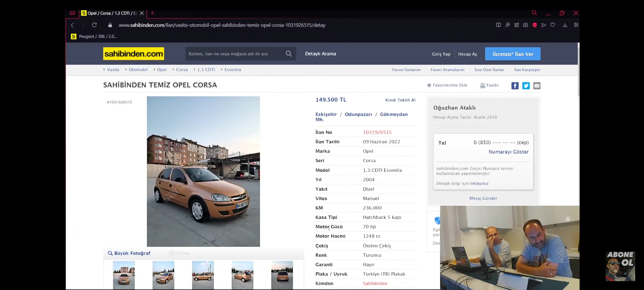
Task: Click the listing number 1031926515
Action: (x=377, y=132)
